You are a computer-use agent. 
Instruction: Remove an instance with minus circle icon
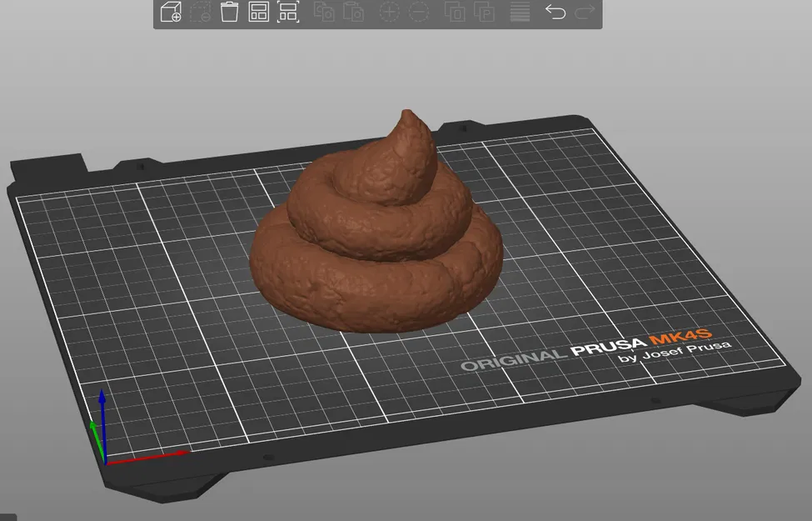coord(419,12)
